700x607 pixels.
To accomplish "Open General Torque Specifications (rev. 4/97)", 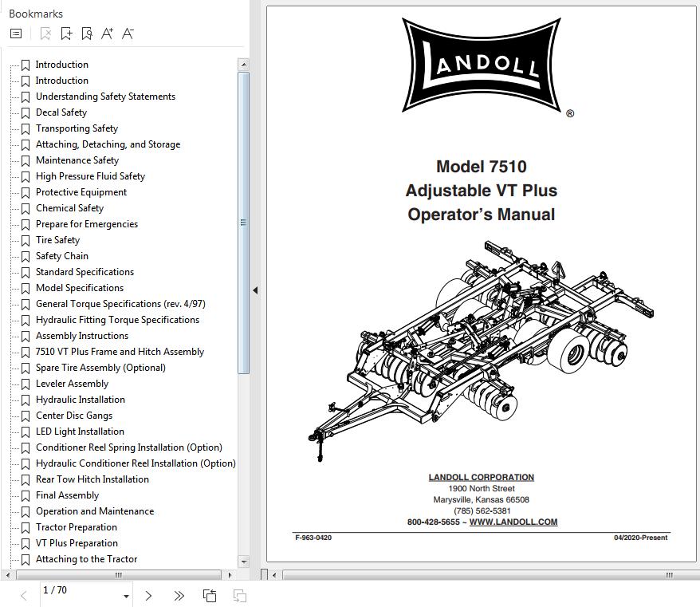I will pyautogui.click(x=120, y=304).
